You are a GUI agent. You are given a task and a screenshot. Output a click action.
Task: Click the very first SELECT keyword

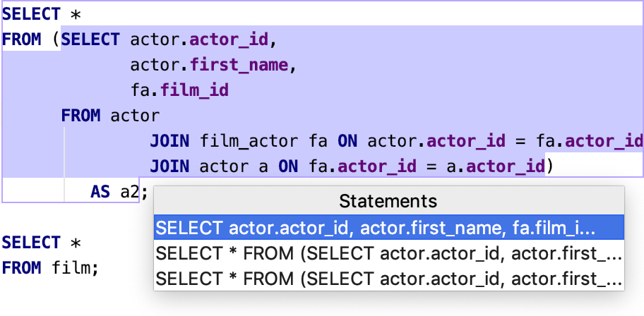(x=31, y=14)
